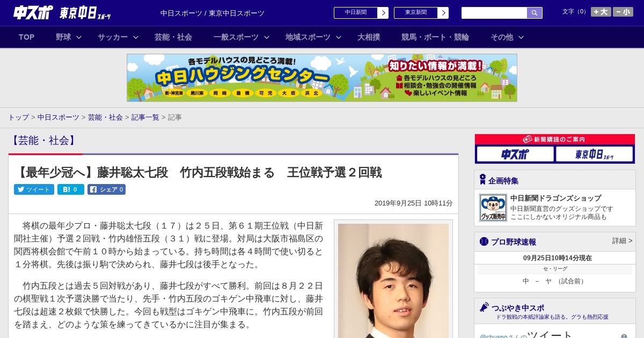Viewport: 644px width, 338px height.
Task: Open 芸能・社会 navigation item
Action: tap(173, 37)
